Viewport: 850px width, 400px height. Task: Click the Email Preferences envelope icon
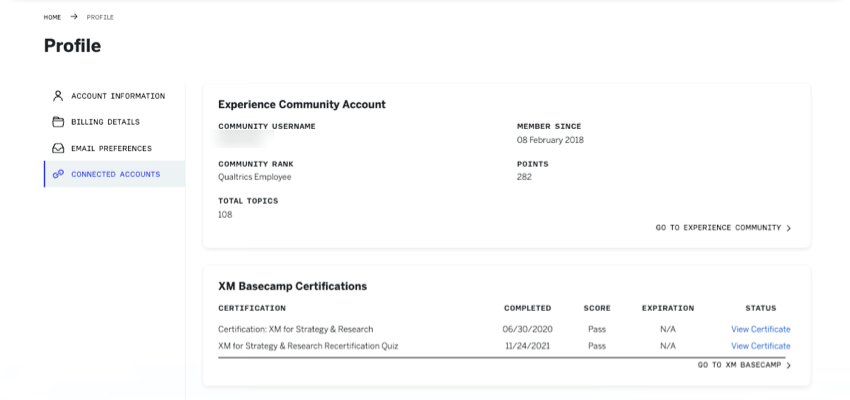[58, 148]
